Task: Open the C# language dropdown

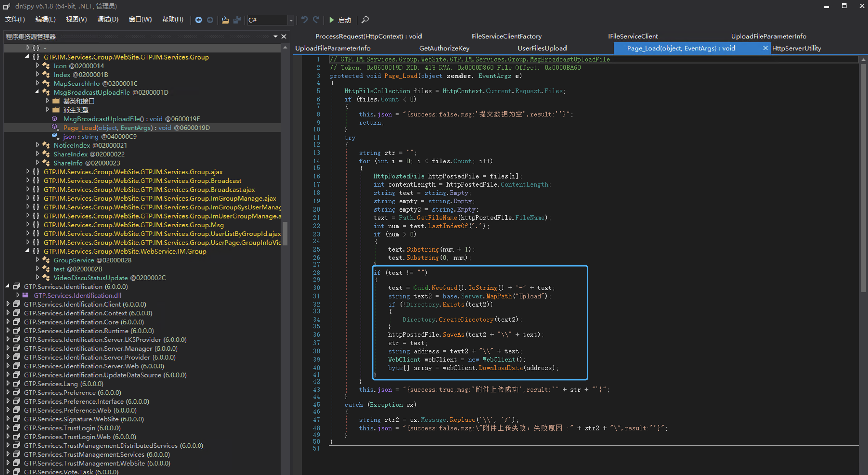Action: click(x=291, y=20)
